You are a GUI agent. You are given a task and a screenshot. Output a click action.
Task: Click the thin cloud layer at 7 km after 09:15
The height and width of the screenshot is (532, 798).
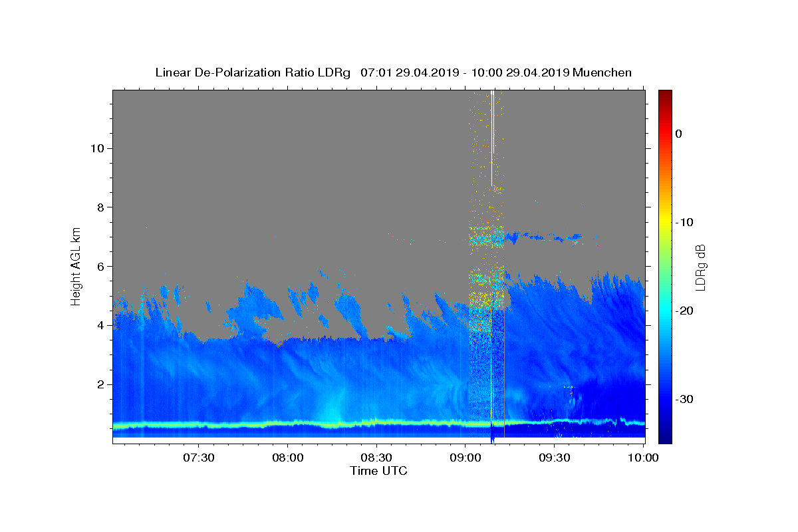[x=545, y=236]
